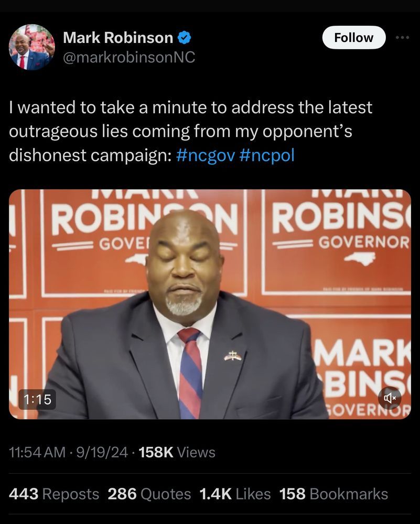
Task: Open Mark Robinson's profile picture
Action: (32, 47)
